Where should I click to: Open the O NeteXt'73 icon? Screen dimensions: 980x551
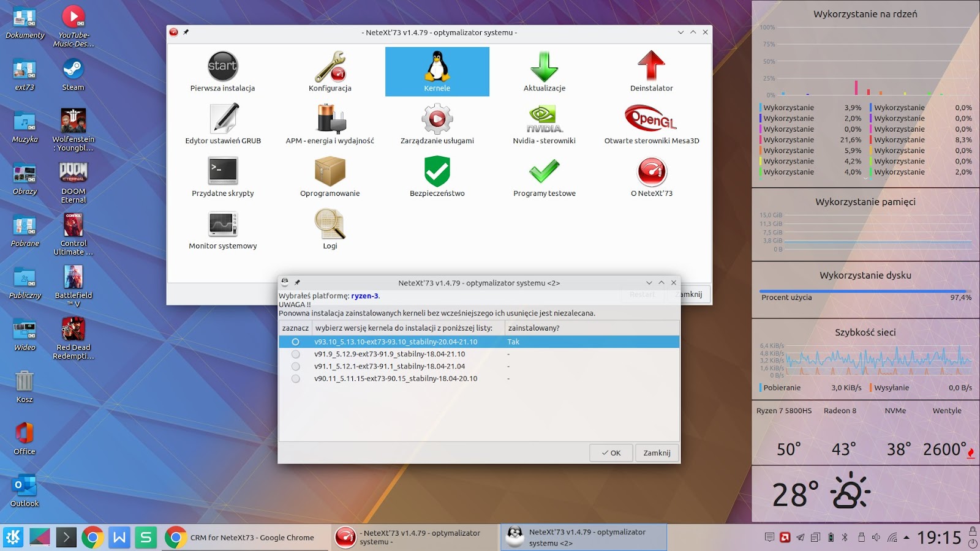pos(652,177)
